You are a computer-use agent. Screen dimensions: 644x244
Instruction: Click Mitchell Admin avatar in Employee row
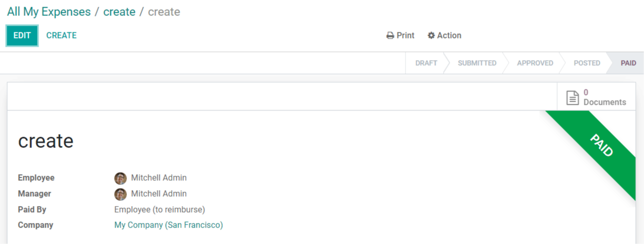tap(120, 178)
